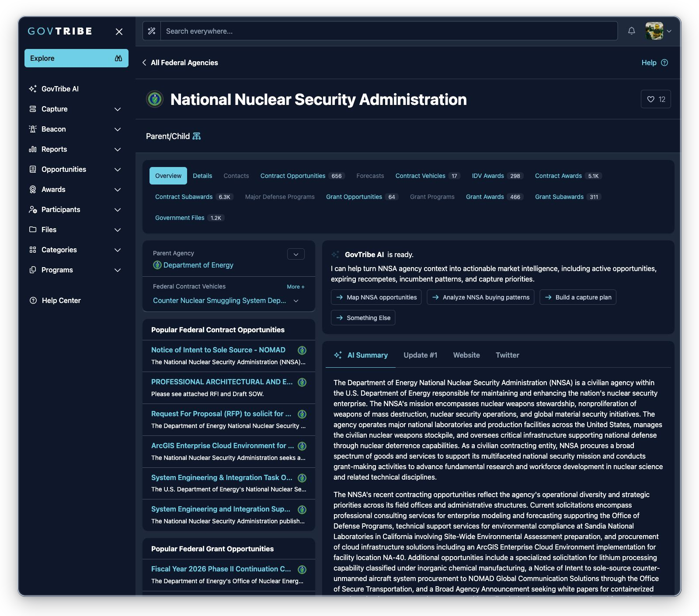Open System Engineering & Integration Task link
The image size is (699, 616).
coord(222,477)
